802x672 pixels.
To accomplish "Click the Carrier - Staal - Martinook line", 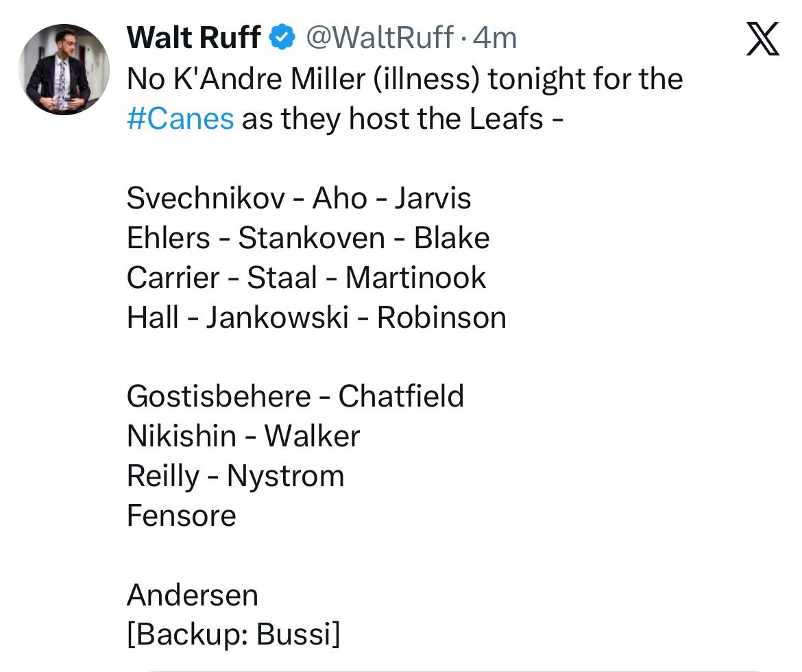I will (306, 278).
